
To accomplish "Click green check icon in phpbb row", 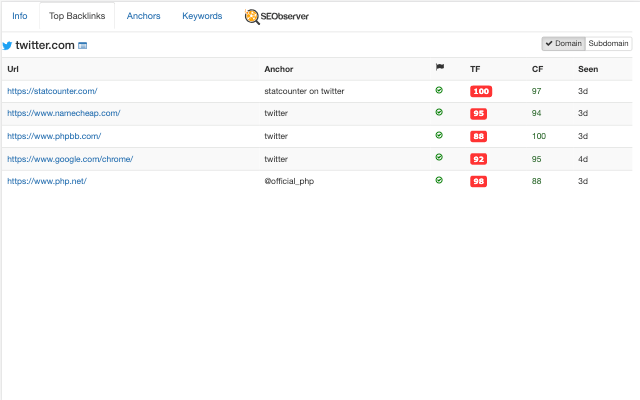I will click(x=439, y=135).
